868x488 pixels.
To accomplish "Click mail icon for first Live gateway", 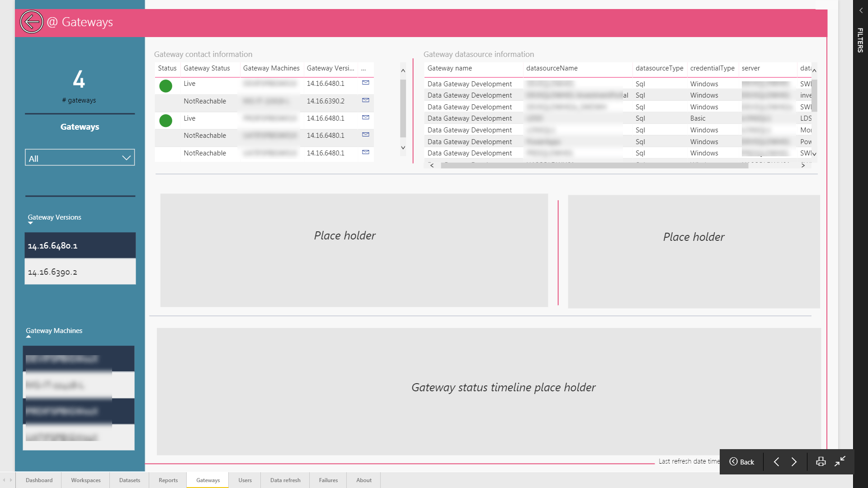I will tap(366, 83).
